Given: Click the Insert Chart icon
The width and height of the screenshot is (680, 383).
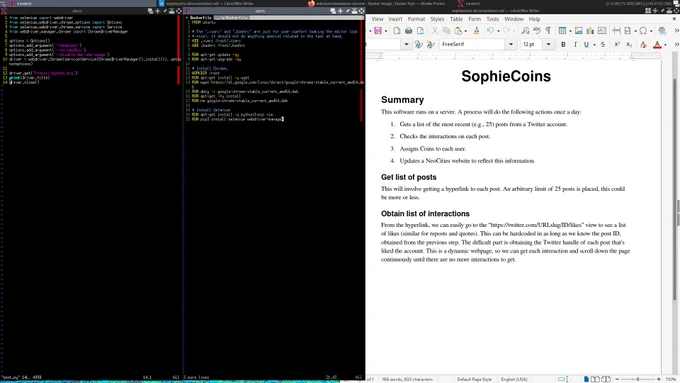Looking at the screenshot, I should [590, 30].
